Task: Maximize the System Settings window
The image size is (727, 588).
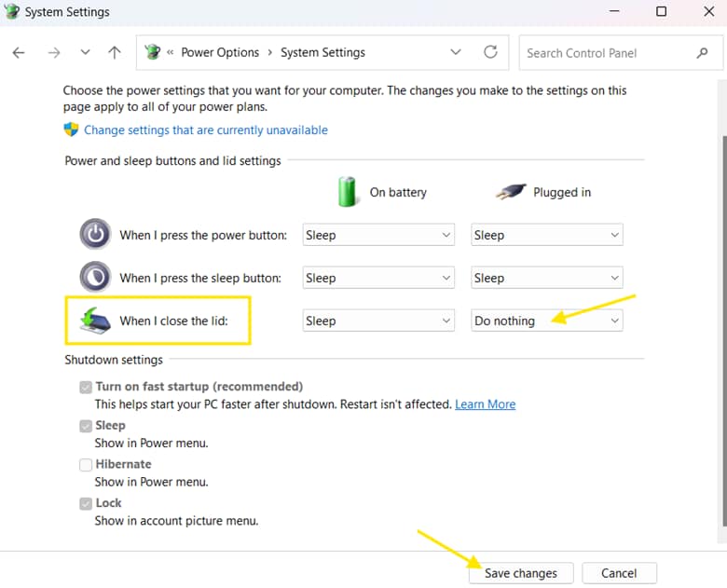Action: tap(662, 11)
